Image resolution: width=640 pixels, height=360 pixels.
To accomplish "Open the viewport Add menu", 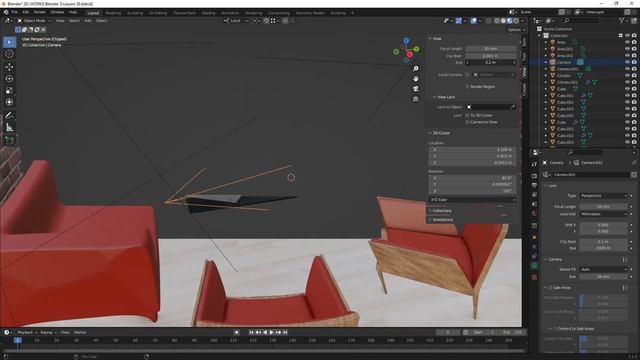I will pos(88,20).
